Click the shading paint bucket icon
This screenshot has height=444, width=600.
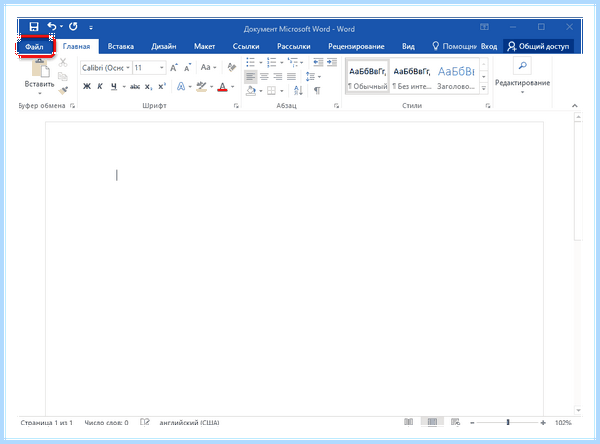pyautogui.click(x=251, y=91)
